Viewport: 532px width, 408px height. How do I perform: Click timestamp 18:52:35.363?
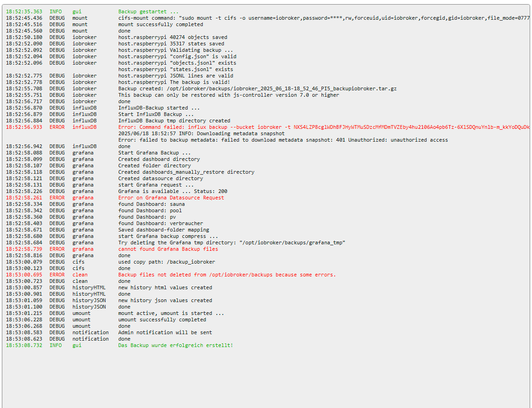(24, 11)
